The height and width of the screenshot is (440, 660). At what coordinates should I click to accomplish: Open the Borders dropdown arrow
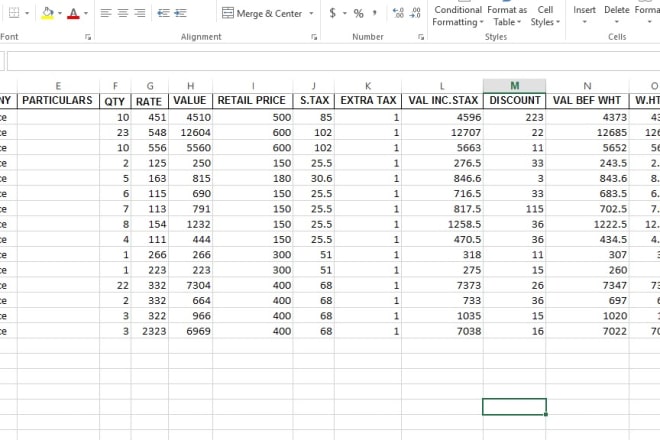click(x=27, y=13)
